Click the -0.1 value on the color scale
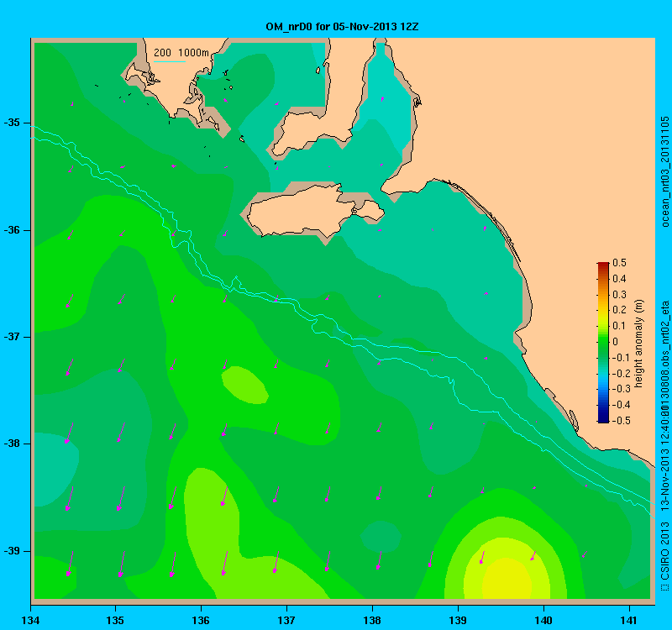The height and width of the screenshot is (630, 672). (x=620, y=358)
